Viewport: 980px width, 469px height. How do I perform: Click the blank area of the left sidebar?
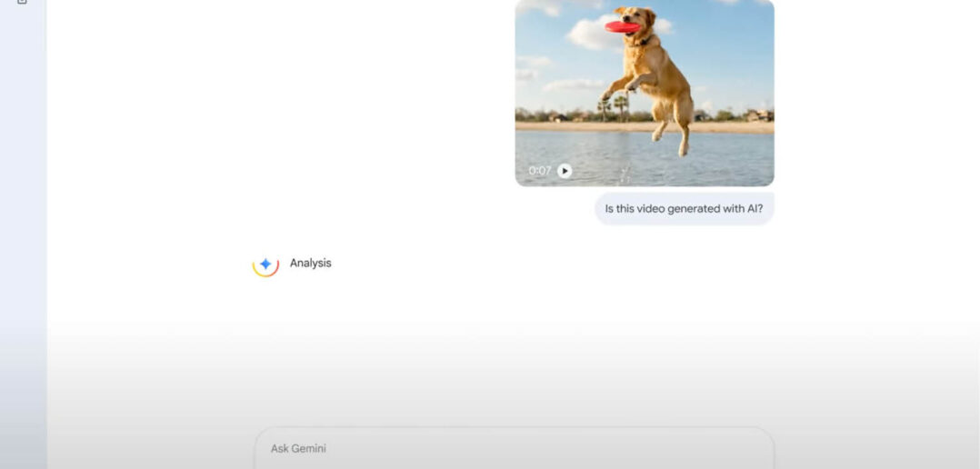point(23,227)
